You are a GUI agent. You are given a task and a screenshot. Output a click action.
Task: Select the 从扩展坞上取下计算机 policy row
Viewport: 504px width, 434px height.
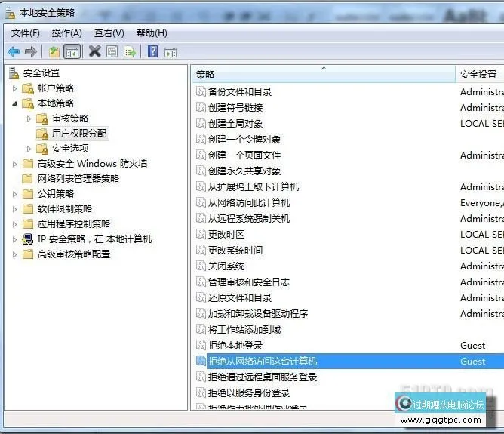[348, 186]
